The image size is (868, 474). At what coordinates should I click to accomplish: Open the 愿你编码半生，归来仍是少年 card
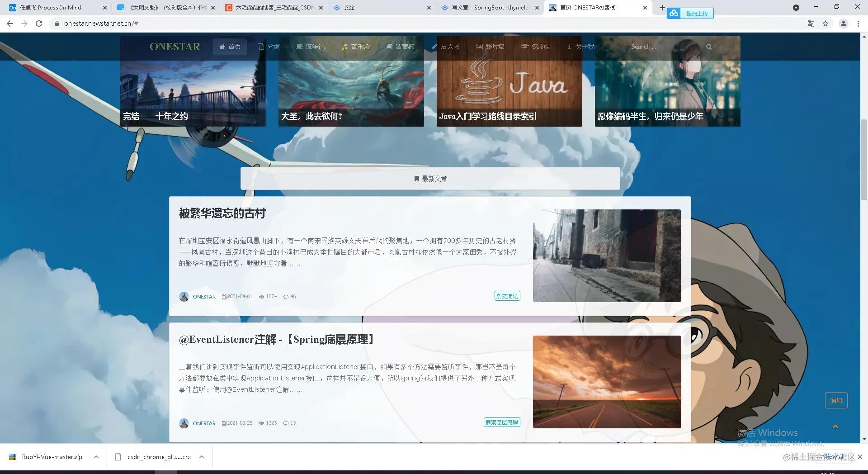click(x=668, y=81)
